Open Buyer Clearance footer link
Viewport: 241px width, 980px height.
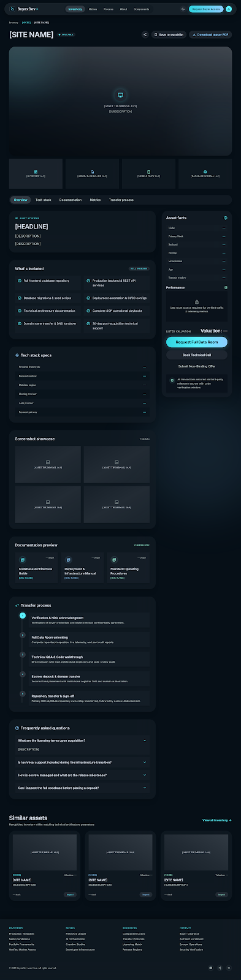(189, 933)
